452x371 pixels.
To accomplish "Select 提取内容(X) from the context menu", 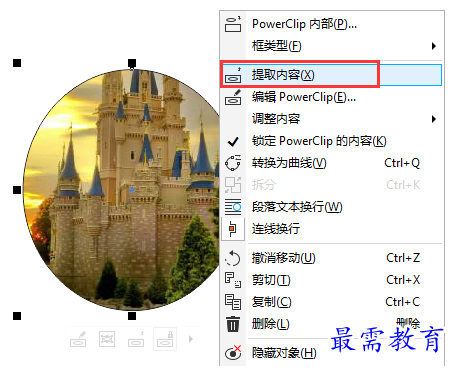I will click(332, 75).
